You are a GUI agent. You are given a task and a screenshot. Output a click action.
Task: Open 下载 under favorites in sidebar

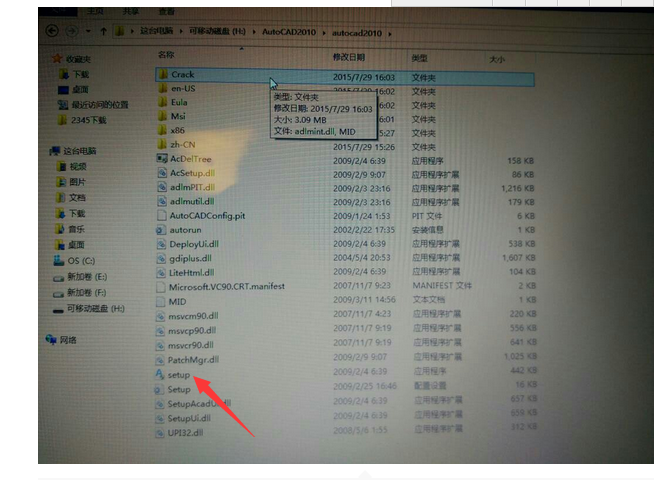(81, 74)
